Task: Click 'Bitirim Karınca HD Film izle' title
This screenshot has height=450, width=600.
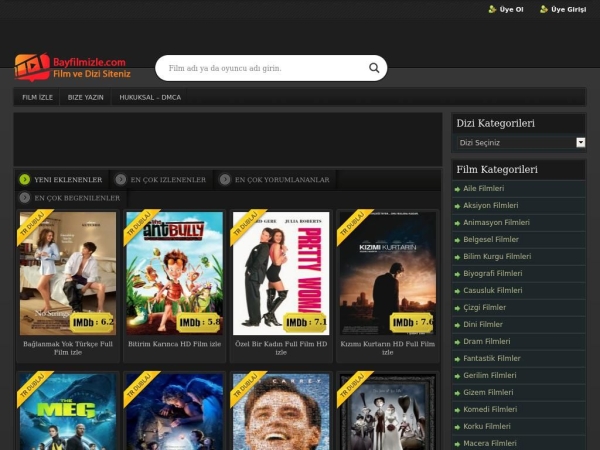Action: click(x=174, y=344)
